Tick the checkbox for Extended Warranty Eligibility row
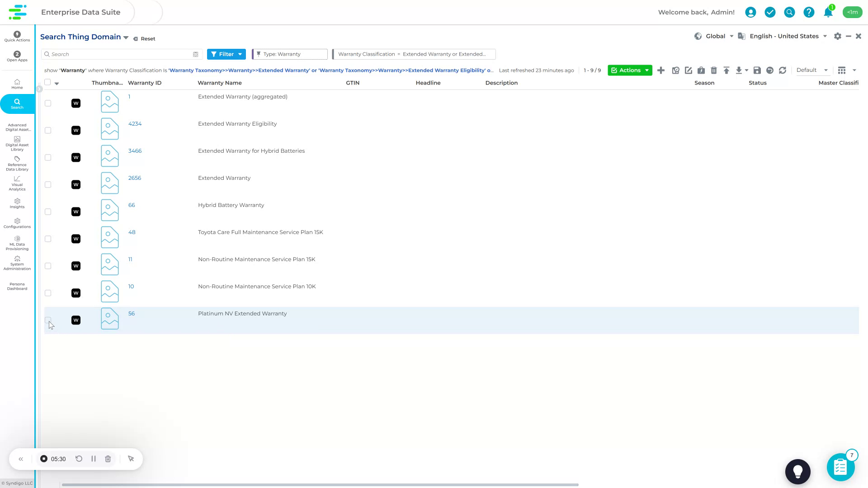Viewport: 868px width, 488px height. tap(47, 130)
